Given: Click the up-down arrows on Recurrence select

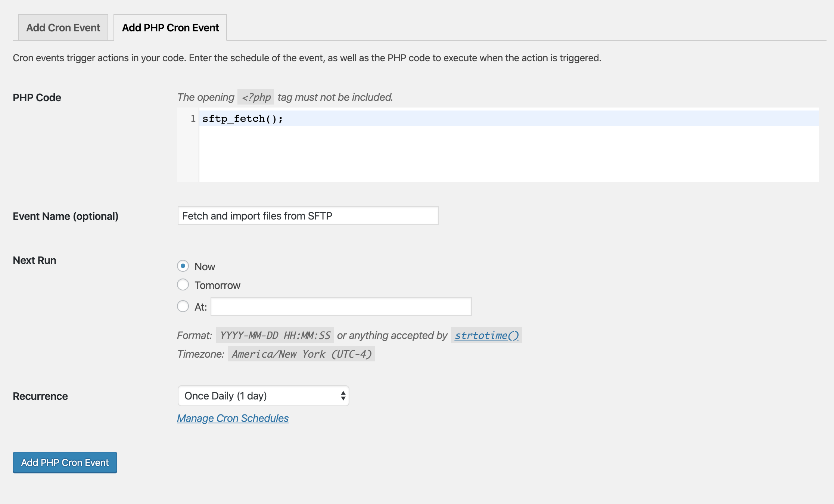Looking at the screenshot, I should (x=343, y=396).
